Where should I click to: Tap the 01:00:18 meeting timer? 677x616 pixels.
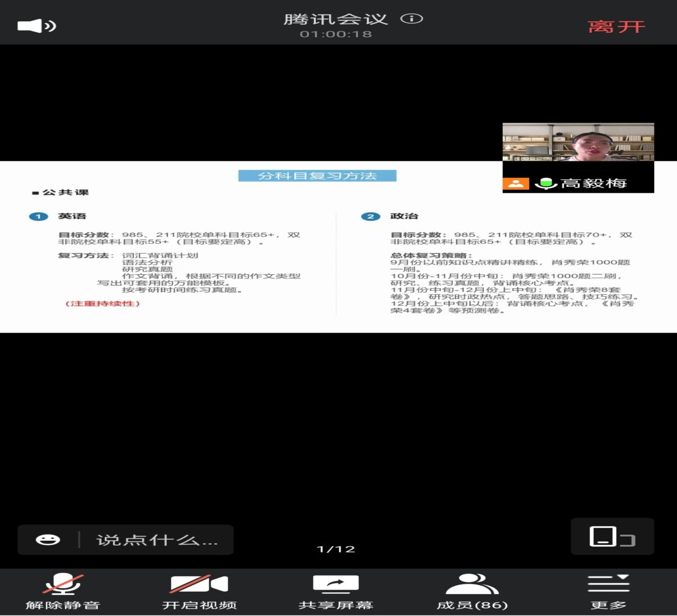336,34
